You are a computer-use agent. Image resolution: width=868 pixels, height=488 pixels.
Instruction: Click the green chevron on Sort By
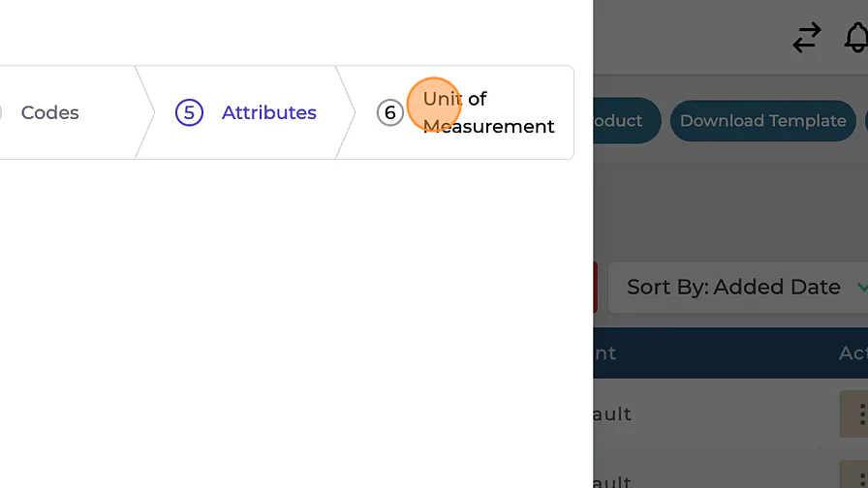point(861,287)
